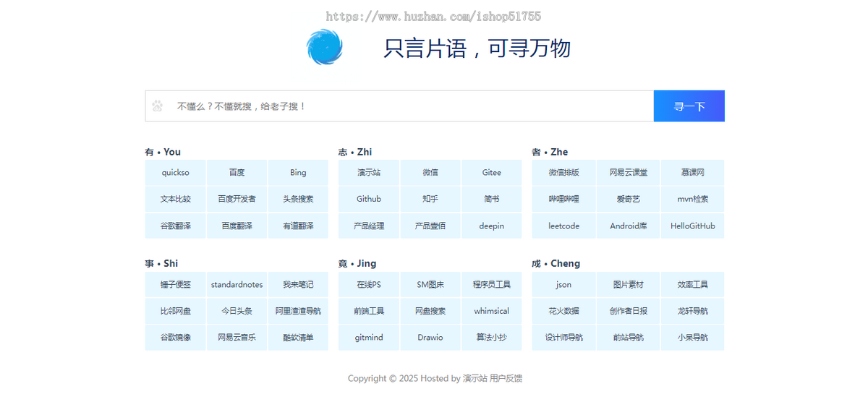Image resolution: width=868 pixels, height=402 pixels.
Task: Open the deepin link
Action: tap(492, 226)
